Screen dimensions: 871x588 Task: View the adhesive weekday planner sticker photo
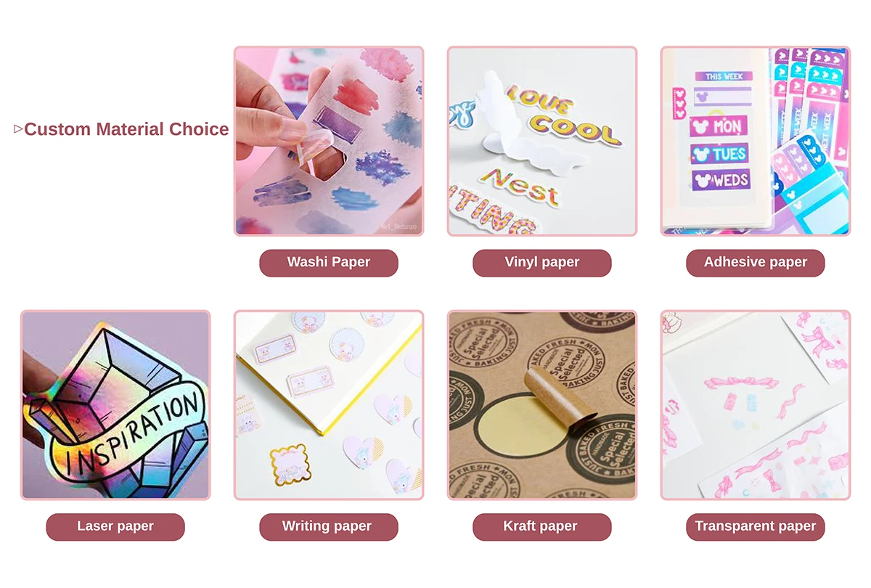[756, 142]
